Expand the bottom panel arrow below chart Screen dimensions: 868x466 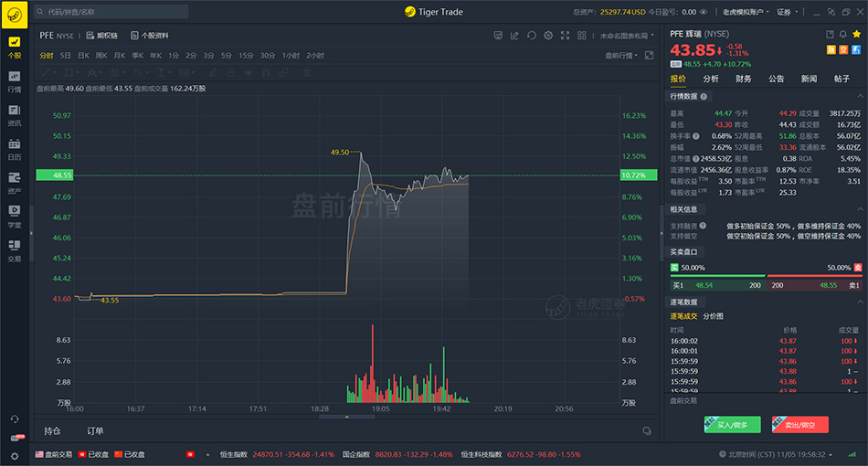[346, 417]
